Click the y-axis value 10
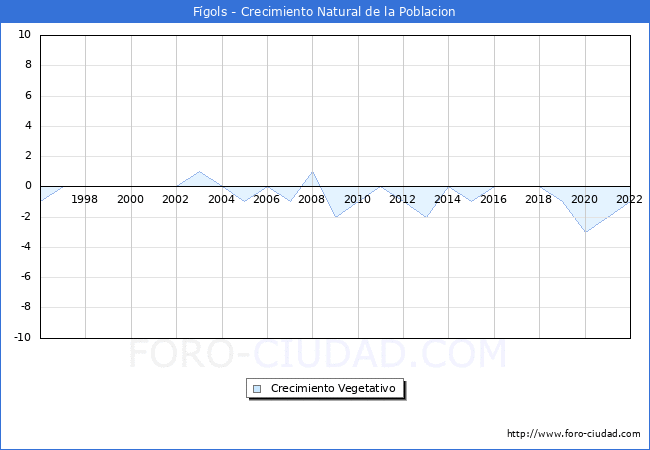Viewport: 650px width, 450px height. (24, 35)
